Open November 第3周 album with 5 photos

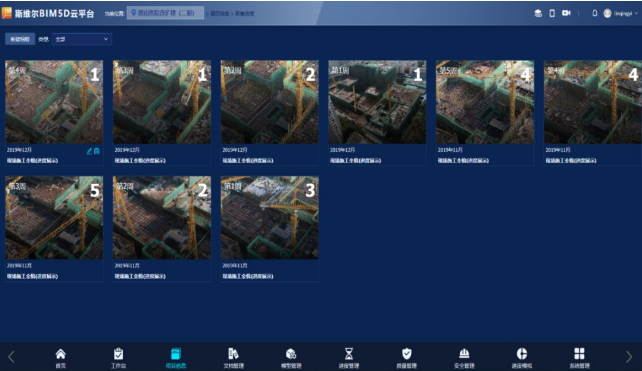(x=54, y=217)
